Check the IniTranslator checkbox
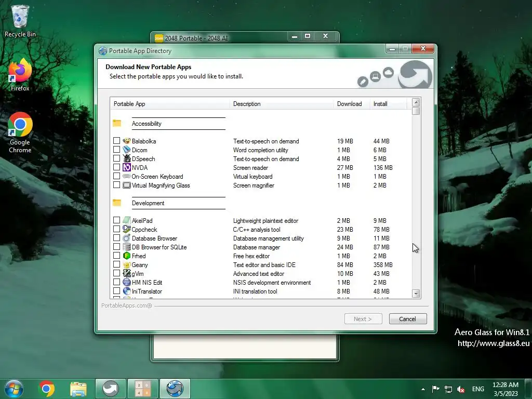The height and width of the screenshot is (399, 532). (x=116, y=290)
